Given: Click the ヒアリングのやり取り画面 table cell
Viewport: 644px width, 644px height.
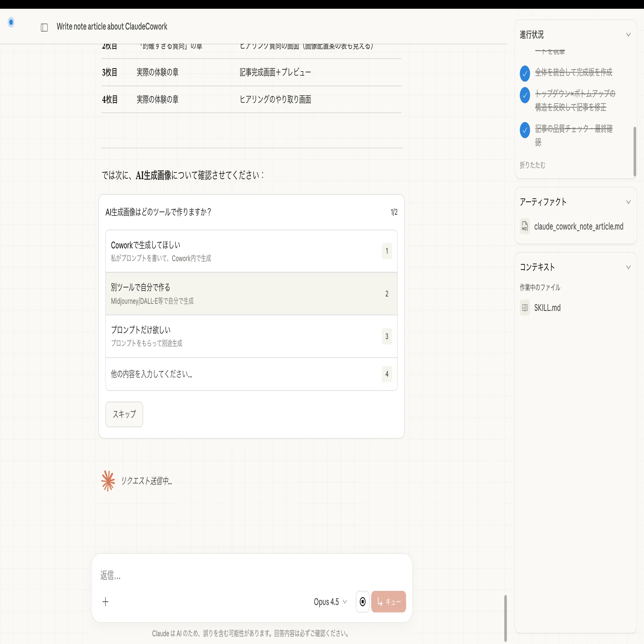Looking at the screenshot, I should coord(275,99).
